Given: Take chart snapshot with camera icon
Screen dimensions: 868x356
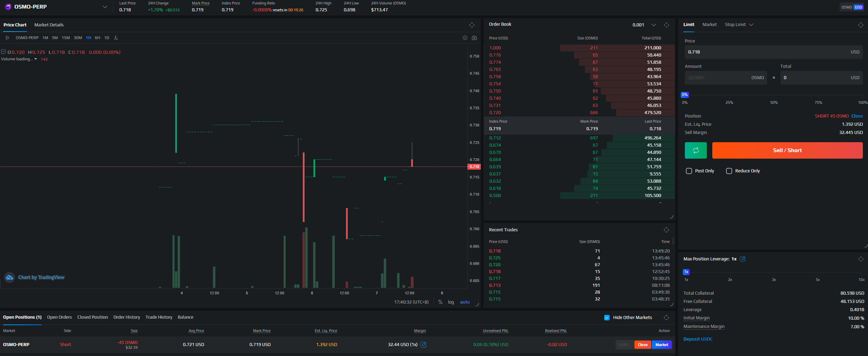Looking at the screenshot, I should pyautogui.click(x=474, y=38).
